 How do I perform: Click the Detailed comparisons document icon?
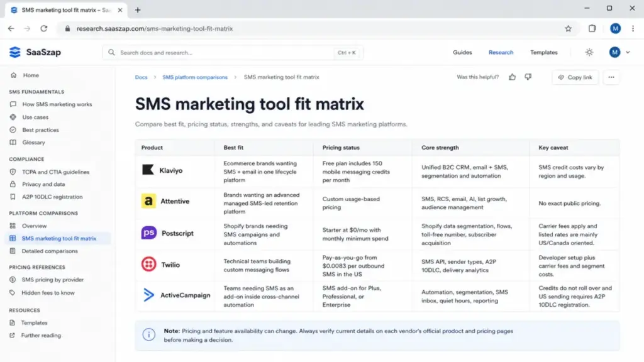click(x=13, y=251)
